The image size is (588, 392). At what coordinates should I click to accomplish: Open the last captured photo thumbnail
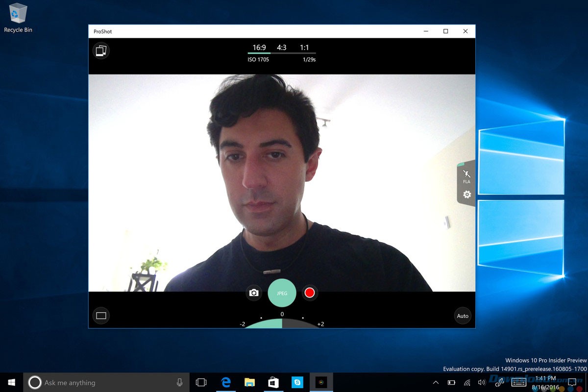point(101,50)
